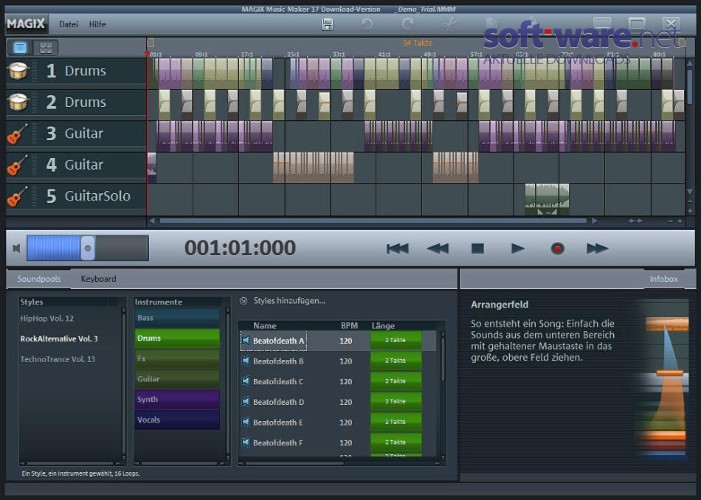Click the redo arrow icon
This screenshot has width=701, height=500.
click(407, 24)
